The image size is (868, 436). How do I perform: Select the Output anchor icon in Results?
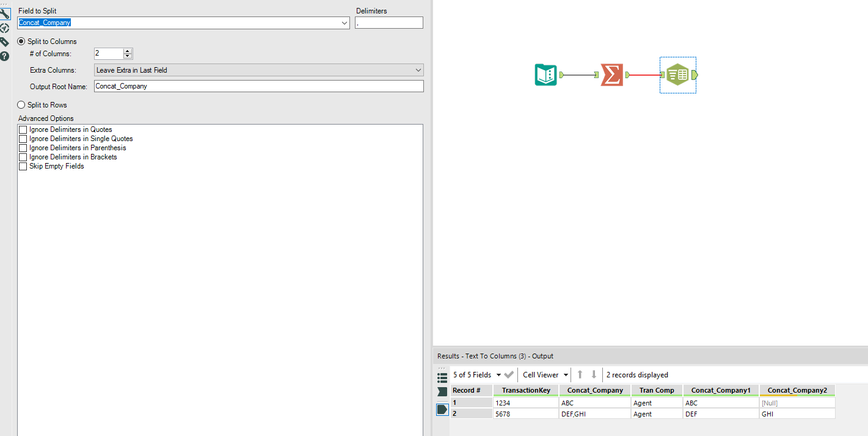click(442, 409)
